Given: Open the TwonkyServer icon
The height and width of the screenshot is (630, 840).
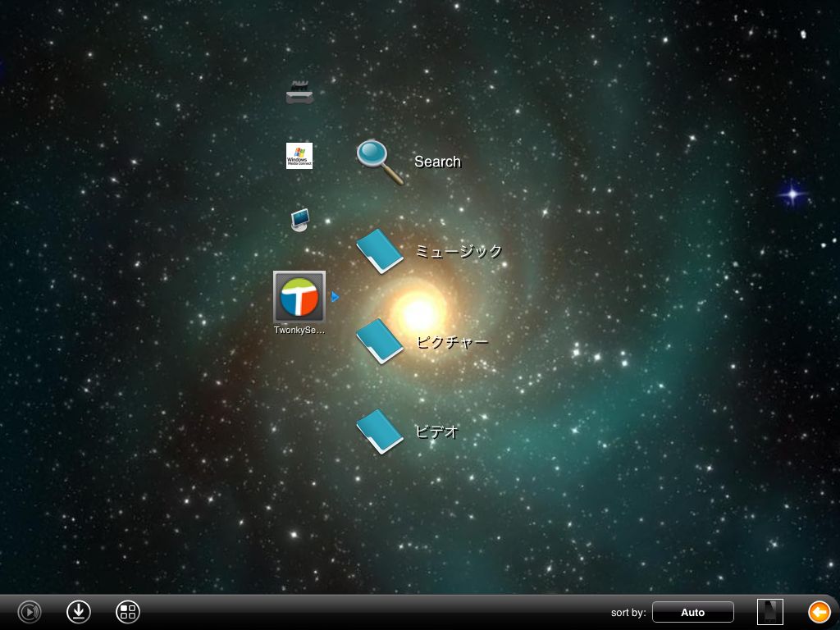Looking at the screenshot, I should tap(299, 297).
